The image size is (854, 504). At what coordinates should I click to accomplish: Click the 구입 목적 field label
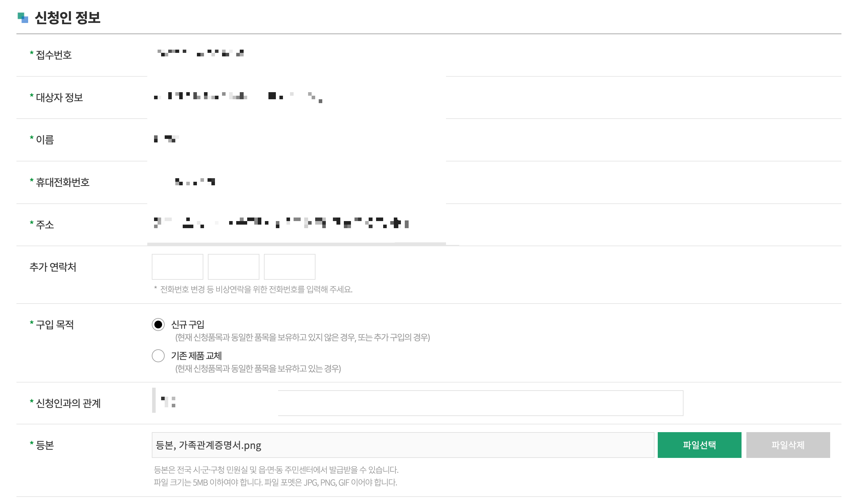coord(48,325)
